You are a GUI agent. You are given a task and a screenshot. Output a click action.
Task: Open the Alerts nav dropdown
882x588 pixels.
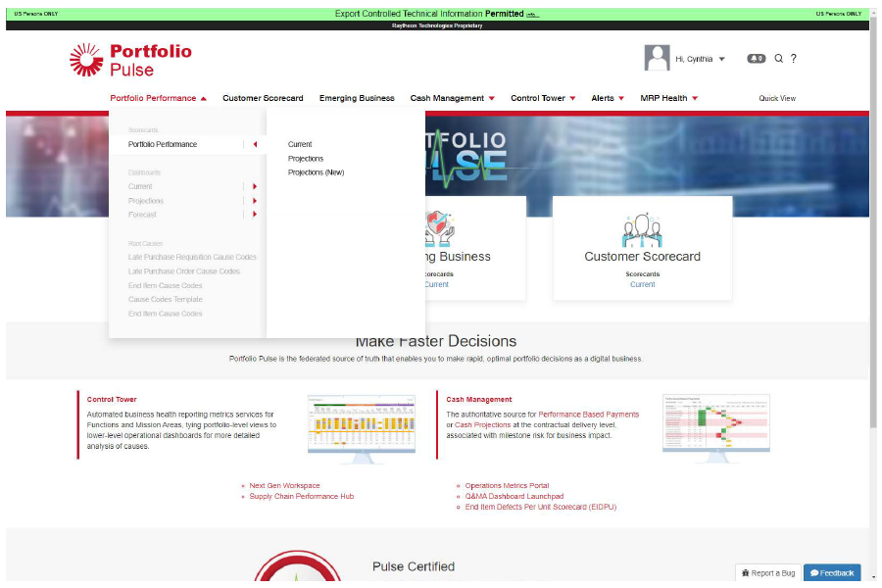(608, 98)
